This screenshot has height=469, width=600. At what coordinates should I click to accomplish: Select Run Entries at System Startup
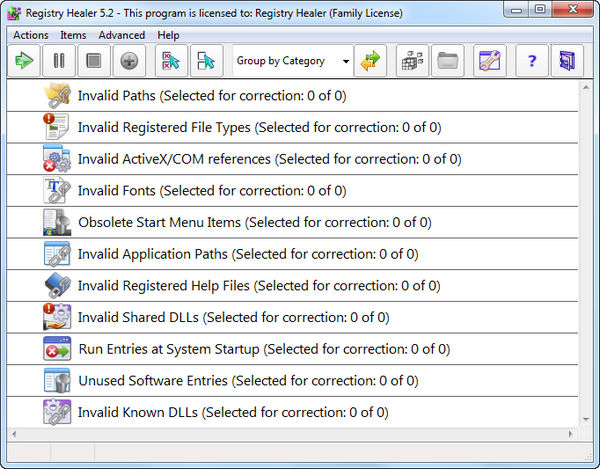click(263, 349)
